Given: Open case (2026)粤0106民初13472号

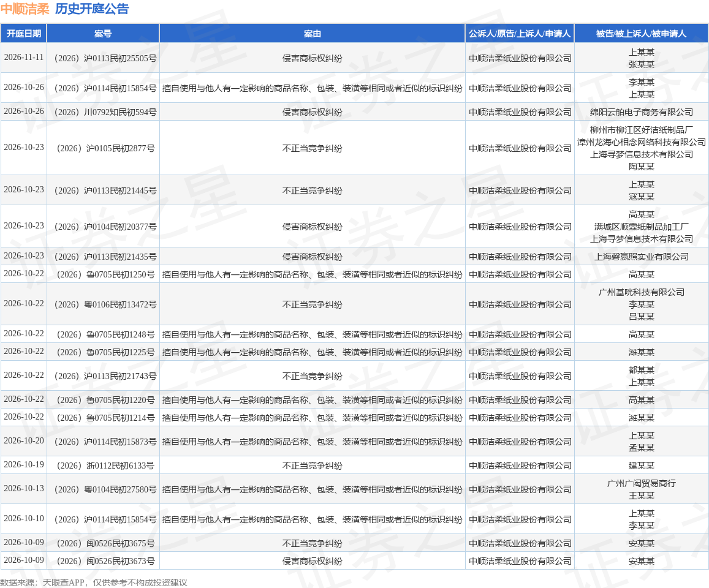Looking at the screenshot, I should (x=105, y=304).
